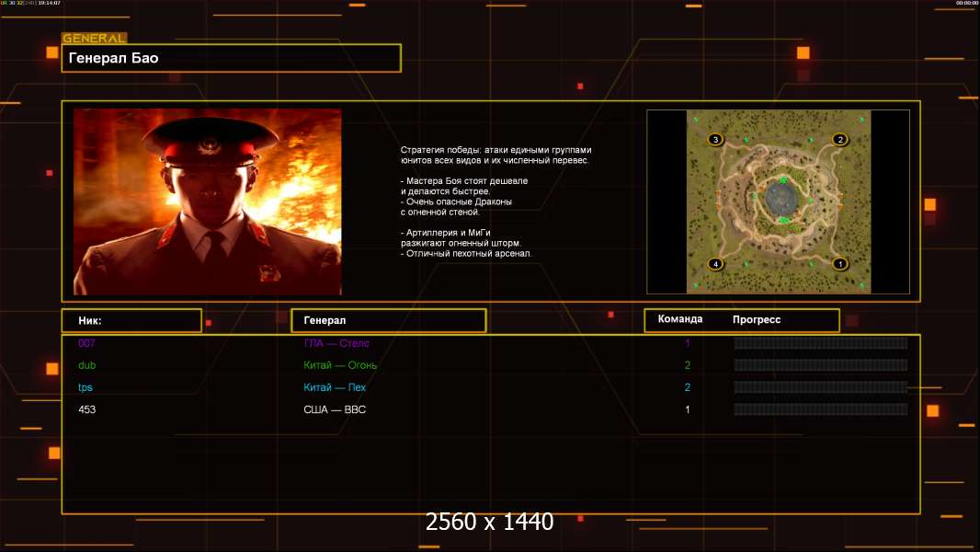Select player nickname 'tps'

coord(85,387)
